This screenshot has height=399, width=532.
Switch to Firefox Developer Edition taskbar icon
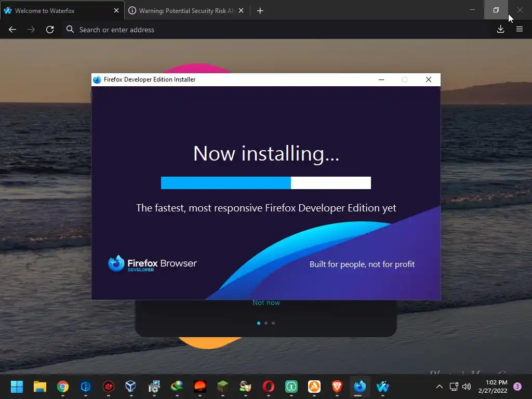[x=360, y=387]
